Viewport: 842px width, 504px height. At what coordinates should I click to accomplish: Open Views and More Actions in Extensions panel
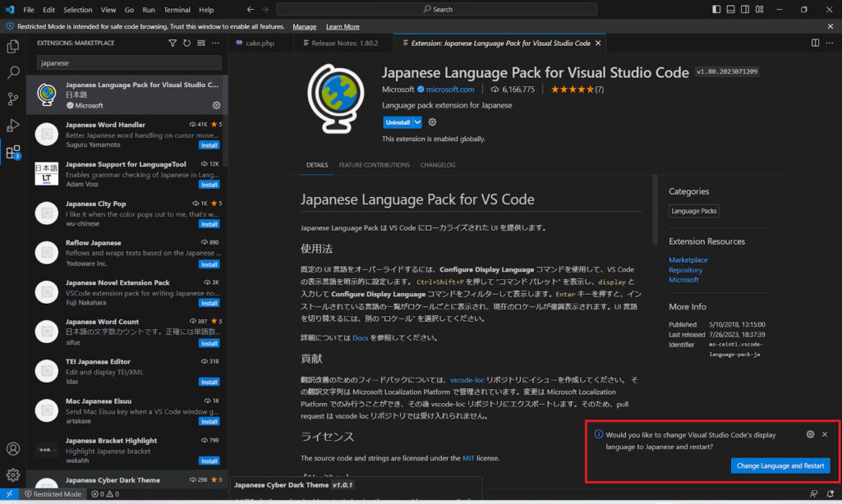(x=215, y=43)
